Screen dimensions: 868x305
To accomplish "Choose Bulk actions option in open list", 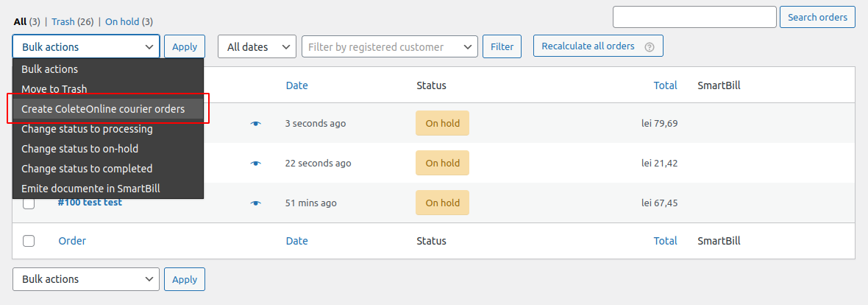I will [x=108, y=69].
